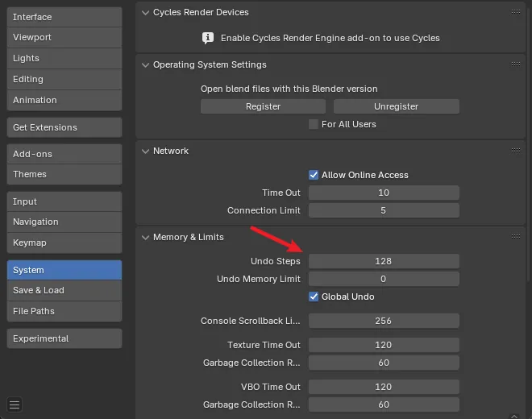
Task: Select the System section
Action: (64, 270)
